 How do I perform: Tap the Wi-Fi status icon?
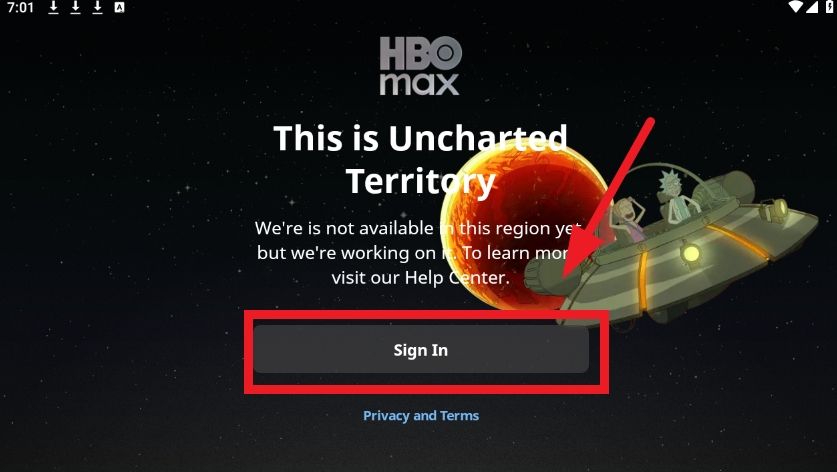795,7
